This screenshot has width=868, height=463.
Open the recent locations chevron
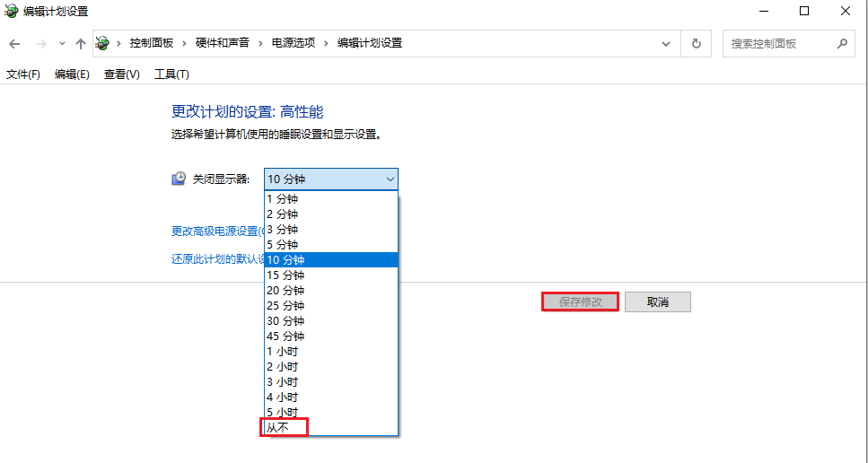[62, 43]
